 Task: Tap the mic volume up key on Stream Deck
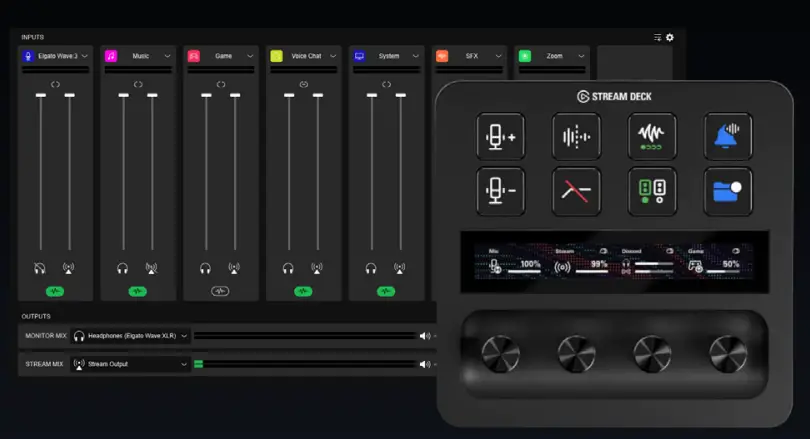pyautogui.click(x=501, y=136)
